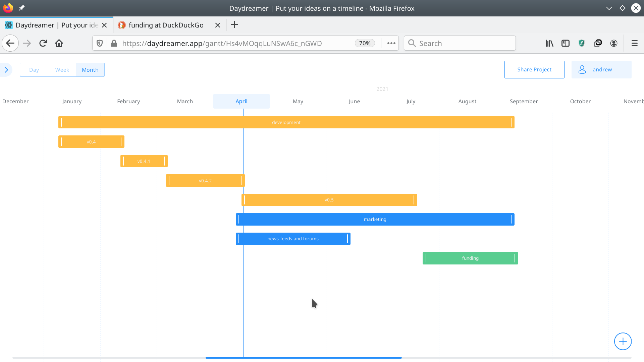The height and width of the screenshot is (362, 644).
Task: Go to the Firefox home page
Action: (x=59, y=43)
